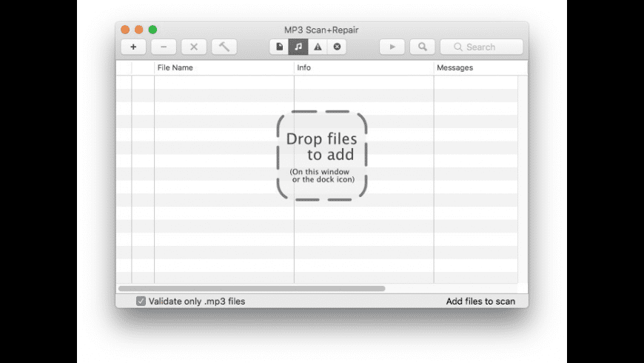
Task: Close the window with the red button
Action: pyautogui.click(x=125, y=30)
